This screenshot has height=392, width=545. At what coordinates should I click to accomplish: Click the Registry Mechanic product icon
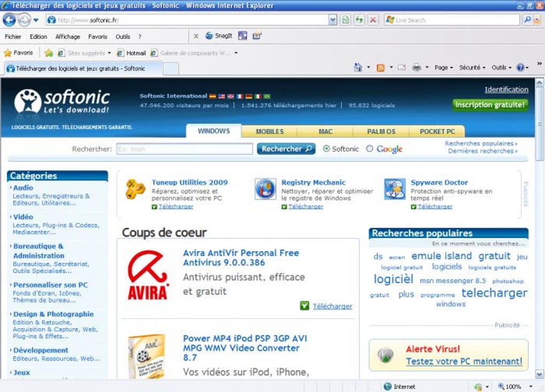click(x=265, y=189)
